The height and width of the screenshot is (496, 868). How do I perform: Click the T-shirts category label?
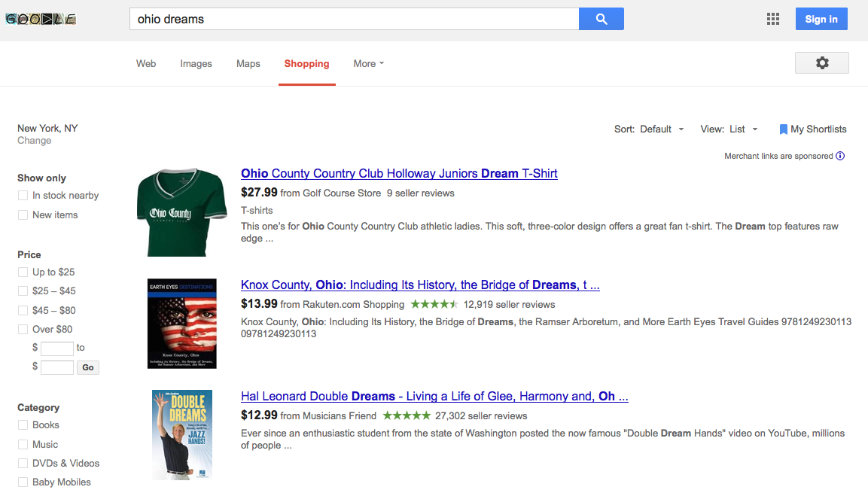pyautogui.click(x=257, y=210)
